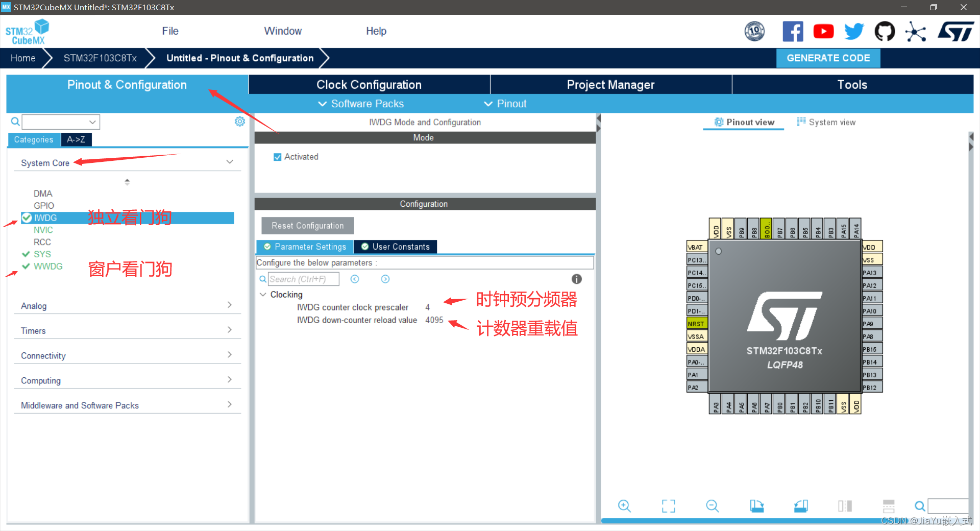Expand the Analog category
The height and width of the screenshot is (531, 980).
click(x=127, y=305)
